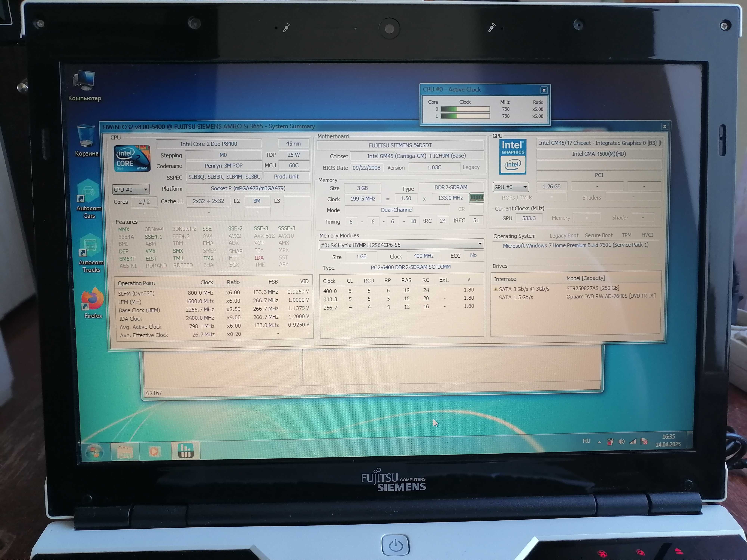This screenshot has width=747, height=560.
Task: Click the Action Center flag icon
Action: [x=644, y=441]
